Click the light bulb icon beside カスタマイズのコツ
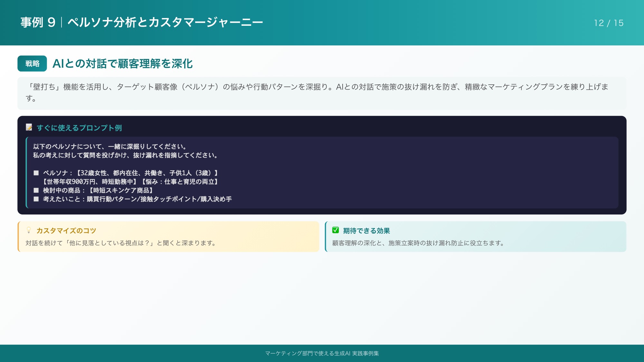 coord(29,230)
